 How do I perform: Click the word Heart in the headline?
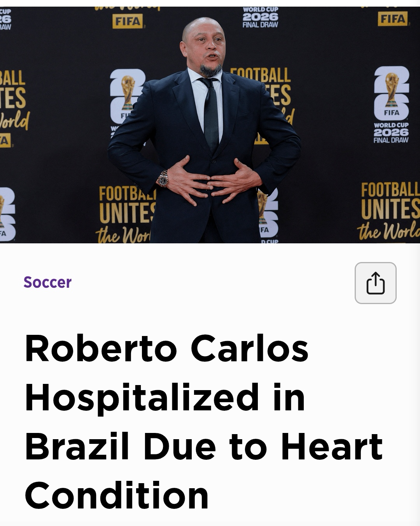(x=332, y=446)
